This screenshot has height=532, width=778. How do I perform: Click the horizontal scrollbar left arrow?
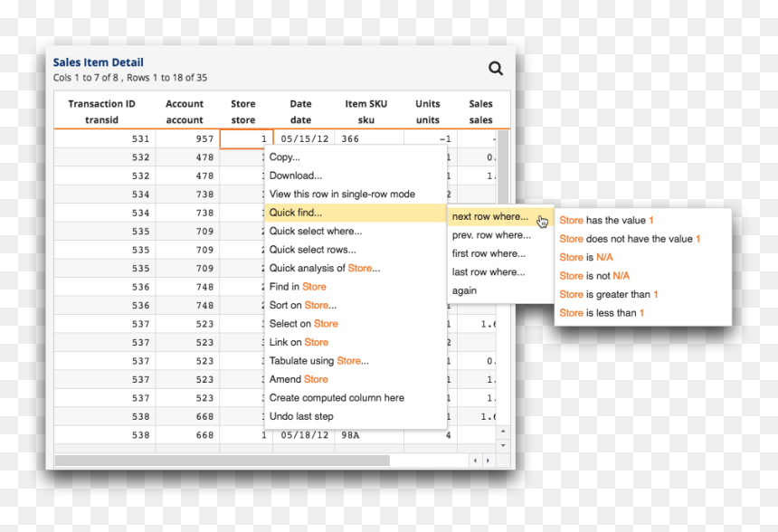pos(475,461)
